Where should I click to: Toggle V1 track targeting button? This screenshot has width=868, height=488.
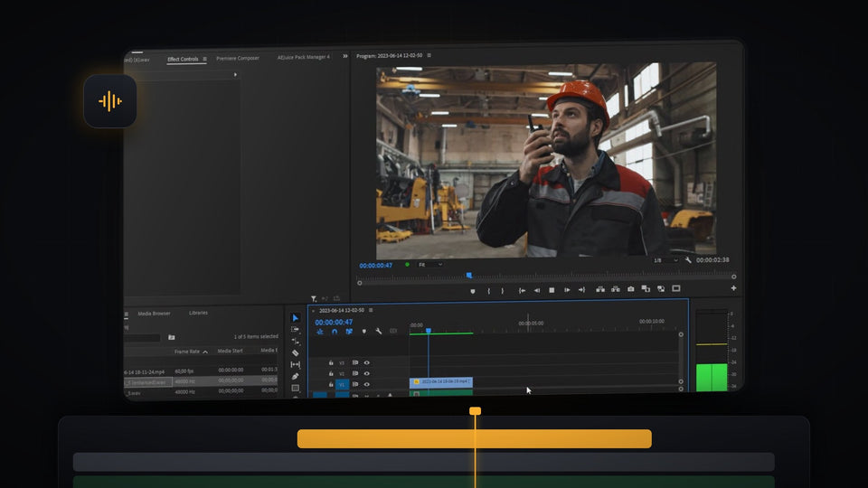[342, 385]
